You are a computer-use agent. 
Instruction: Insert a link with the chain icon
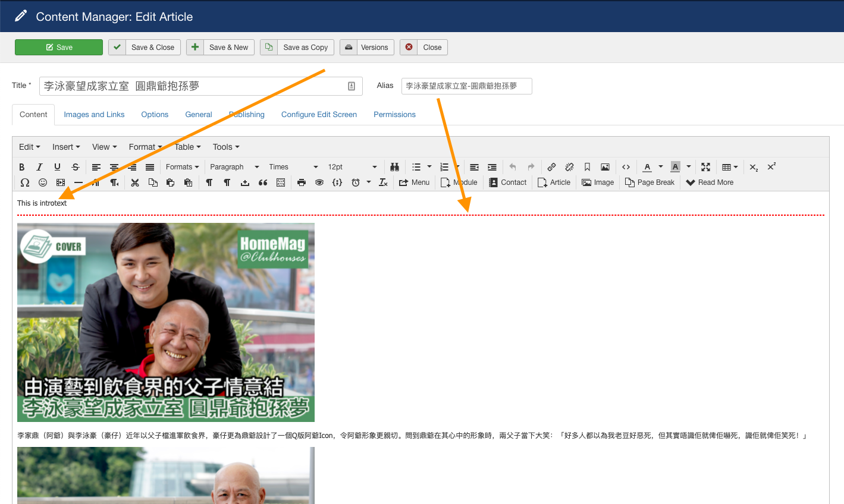551,167
